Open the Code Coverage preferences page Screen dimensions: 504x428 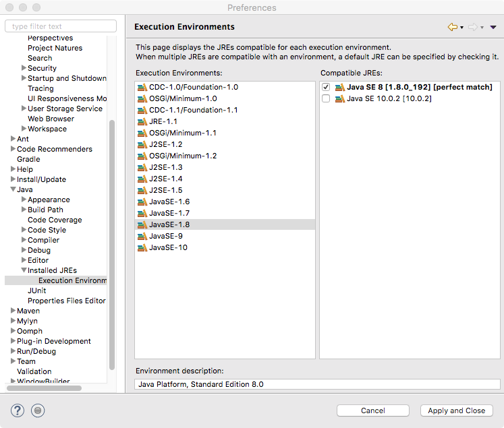click(55, 220)
